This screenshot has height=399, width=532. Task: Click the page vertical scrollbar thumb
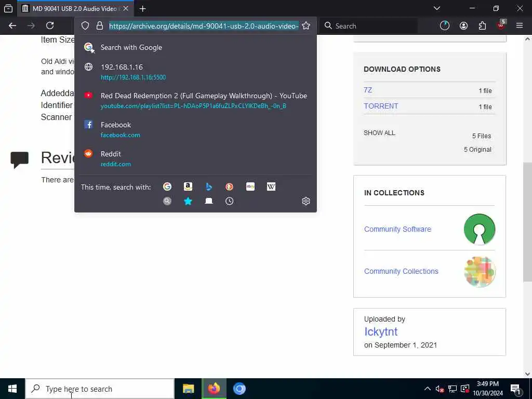coord(527,222)
